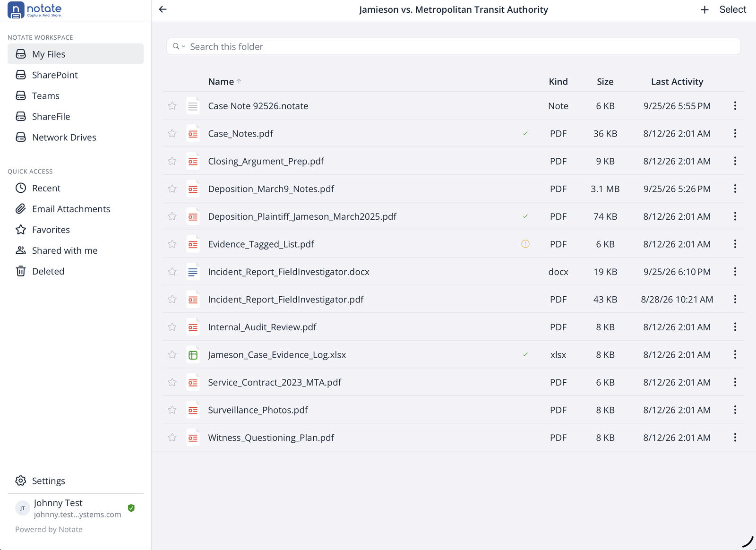
Task: Sort files by Size column
Action: (x=605, y=82)
